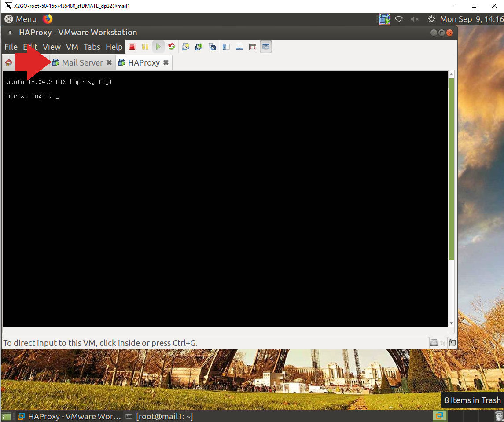504x422 pixels.
Task: Click the red Power Off VM button
Action: click(132, 47)
